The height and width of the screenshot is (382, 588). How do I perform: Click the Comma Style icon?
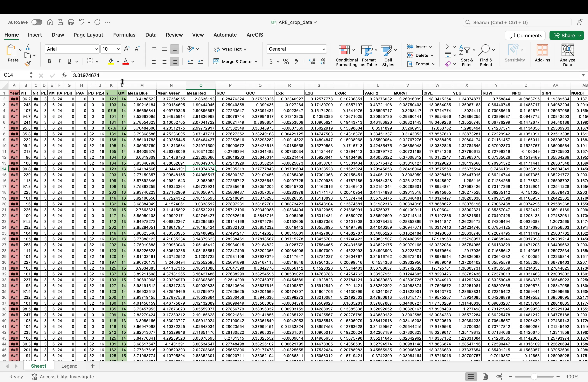[296, 61]
